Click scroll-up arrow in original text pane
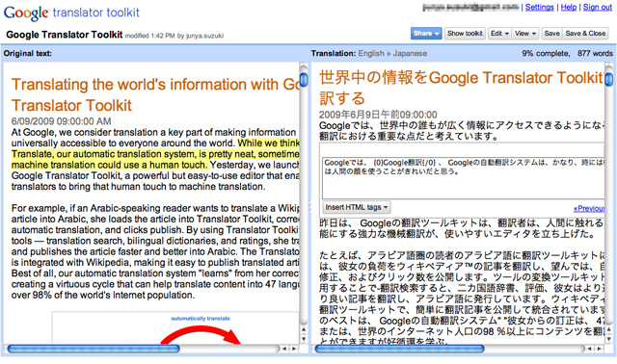Viewport: 617px width, 364px height. (x=304, y=329)
